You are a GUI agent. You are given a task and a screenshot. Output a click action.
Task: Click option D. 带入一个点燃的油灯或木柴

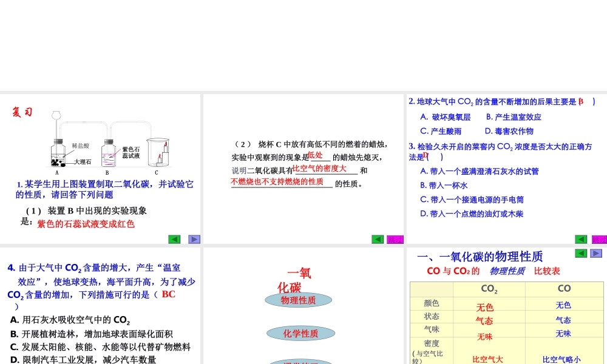472,214
